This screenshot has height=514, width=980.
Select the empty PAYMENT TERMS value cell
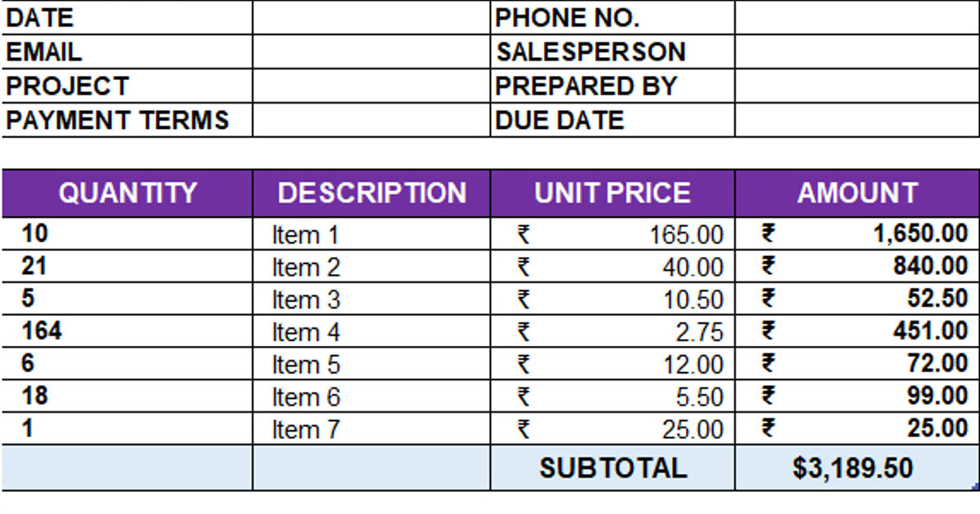[371, 120]
